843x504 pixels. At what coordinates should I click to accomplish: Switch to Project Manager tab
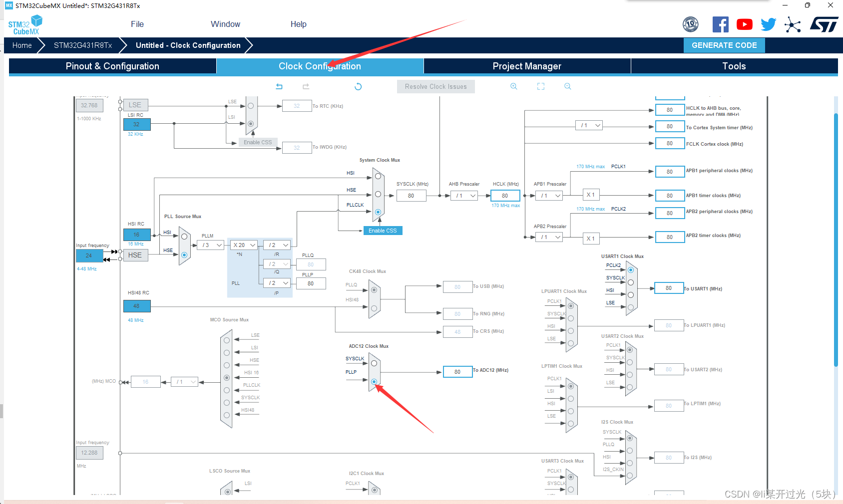click(x=527, y=66)
